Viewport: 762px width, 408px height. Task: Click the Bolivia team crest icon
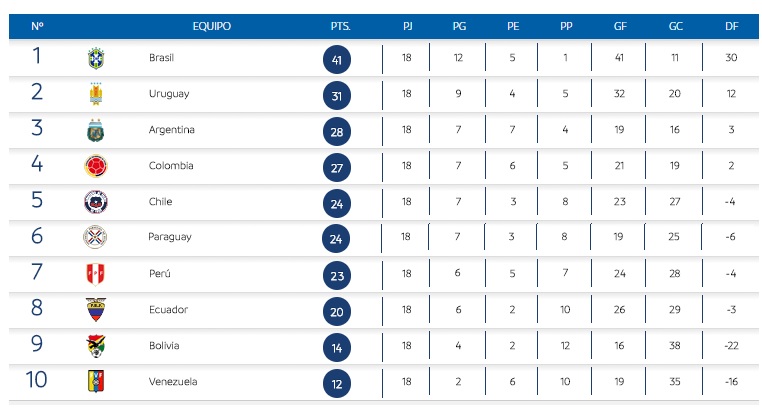(x=96, y=346)
